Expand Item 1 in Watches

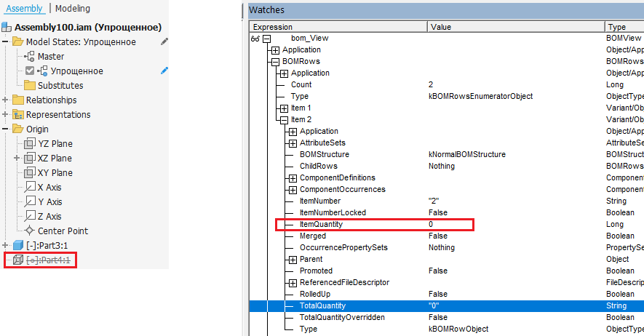tap(284, 108)
